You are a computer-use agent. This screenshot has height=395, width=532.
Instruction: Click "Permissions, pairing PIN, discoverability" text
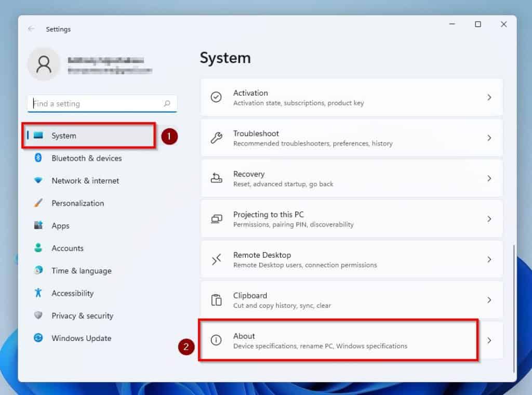[x=293, y=225]
